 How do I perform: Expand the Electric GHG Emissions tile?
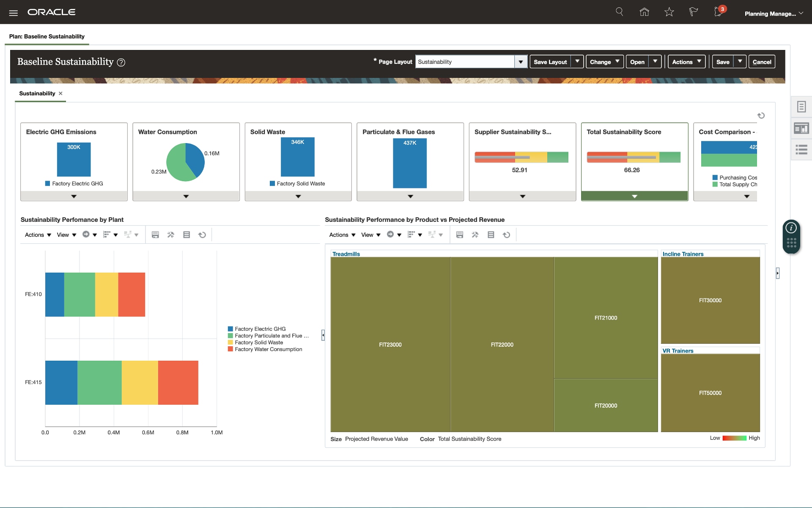[74, 196]
